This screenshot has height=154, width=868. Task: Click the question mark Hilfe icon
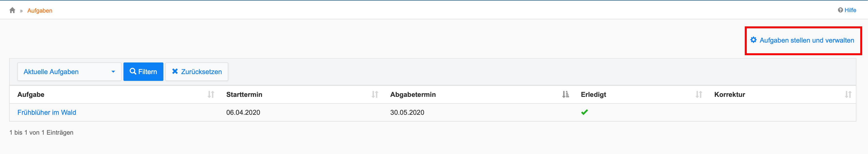pos(840,10)
